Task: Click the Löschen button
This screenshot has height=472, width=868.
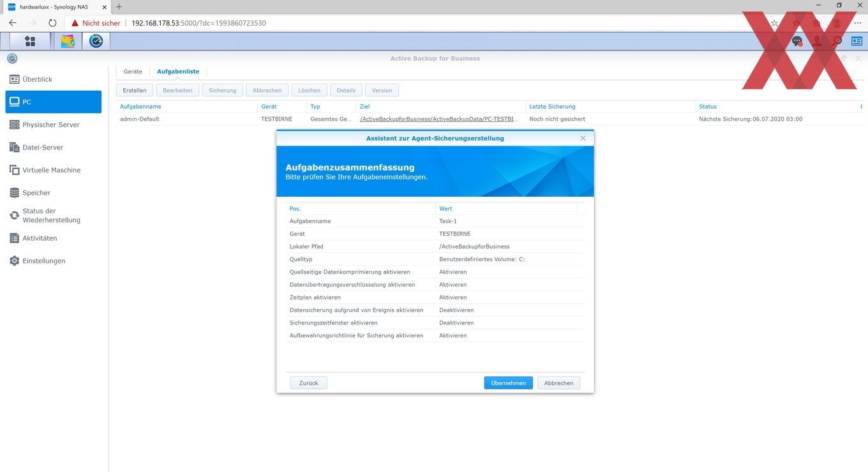Action: click(310, 90)
